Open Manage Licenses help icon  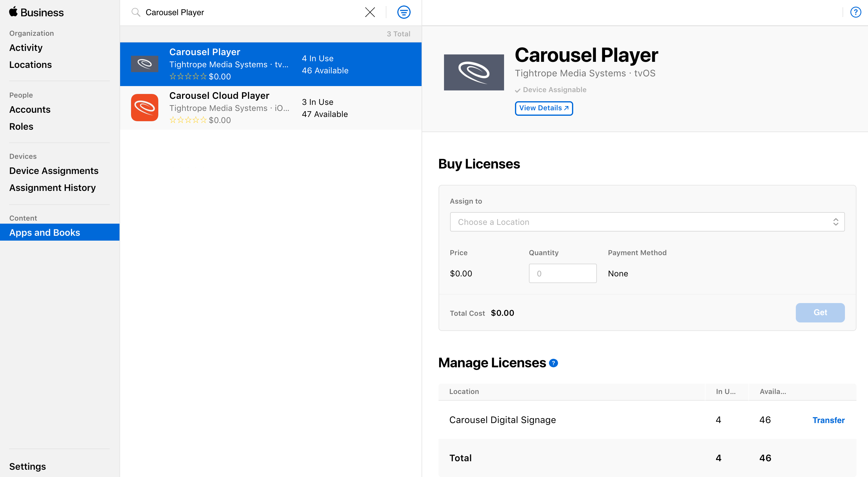(x=553, y=363)
